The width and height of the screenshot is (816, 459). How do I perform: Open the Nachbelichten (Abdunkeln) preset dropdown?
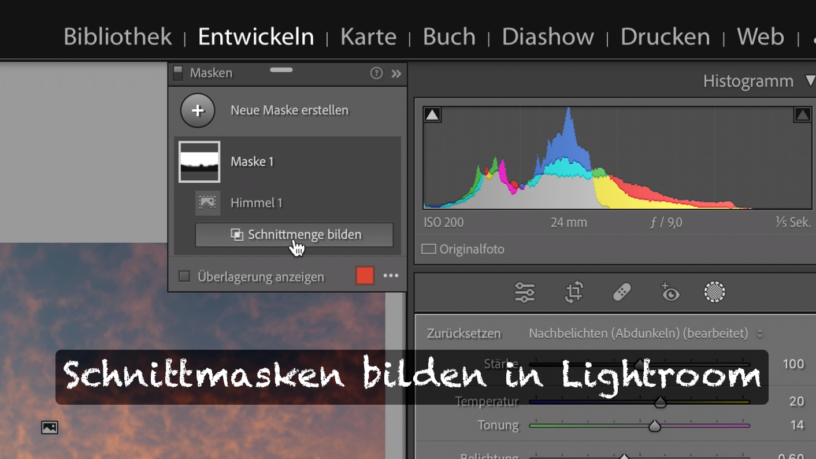[x=645, y=334]
